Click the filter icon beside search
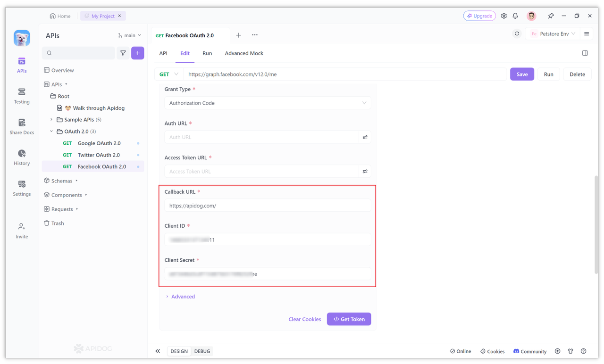604x364 pixels. (123, 53)
